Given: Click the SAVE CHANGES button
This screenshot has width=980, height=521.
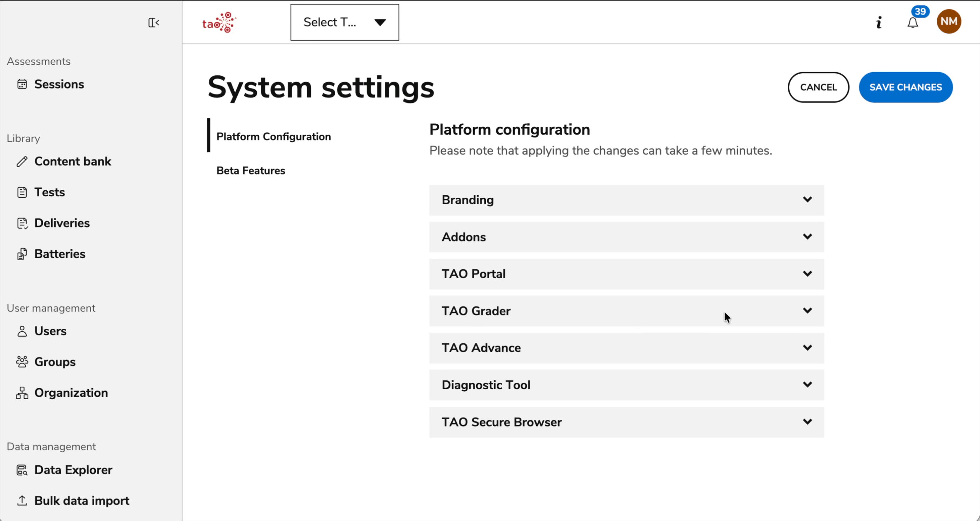Looking at the screenshot, I should [x=905, y=87].
